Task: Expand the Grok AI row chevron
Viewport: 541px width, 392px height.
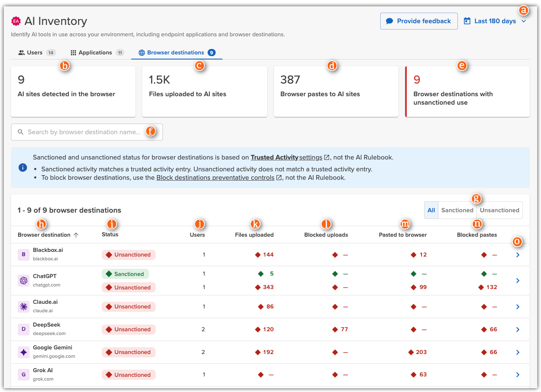Action: (x=518, y=375)
